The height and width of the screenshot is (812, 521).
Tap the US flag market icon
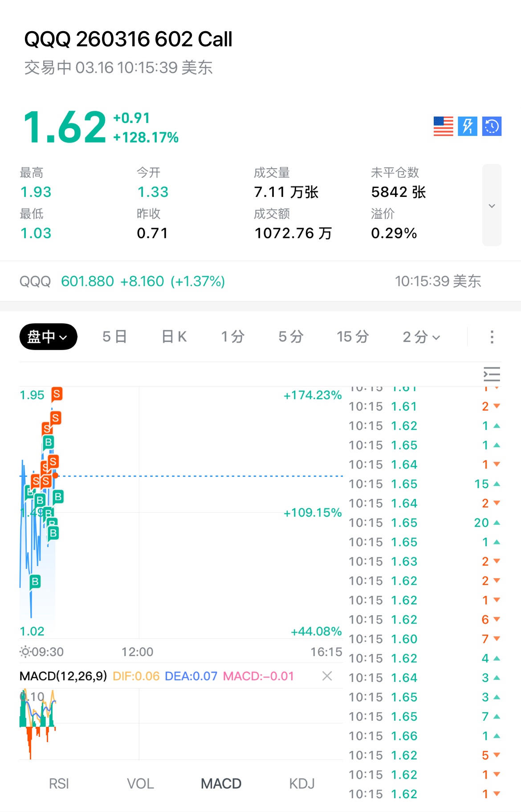point(443,126)
